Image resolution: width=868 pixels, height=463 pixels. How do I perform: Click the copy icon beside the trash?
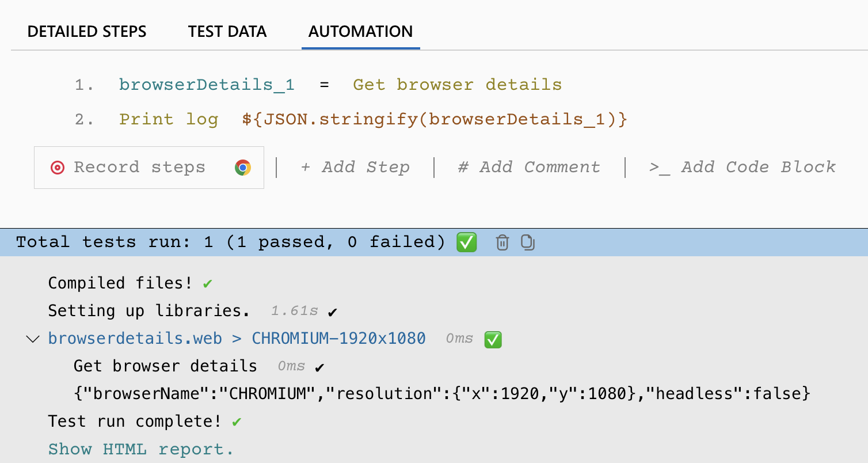coord(528,242)
